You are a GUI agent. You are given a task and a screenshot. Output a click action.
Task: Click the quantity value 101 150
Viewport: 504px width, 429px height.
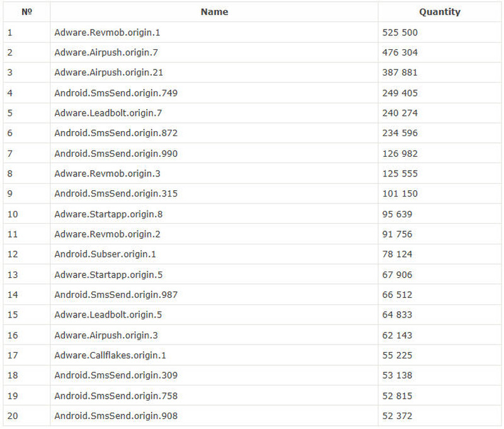pos(399,194)
